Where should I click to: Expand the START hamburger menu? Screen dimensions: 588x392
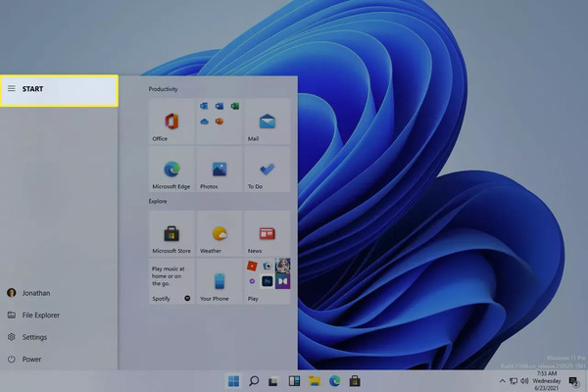(x=12, y=88)
